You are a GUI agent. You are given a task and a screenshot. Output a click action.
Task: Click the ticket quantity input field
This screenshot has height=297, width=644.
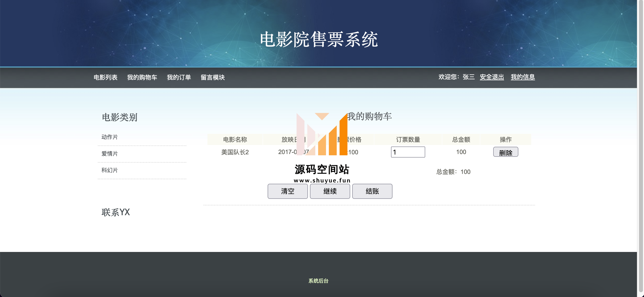click(408, 152)
